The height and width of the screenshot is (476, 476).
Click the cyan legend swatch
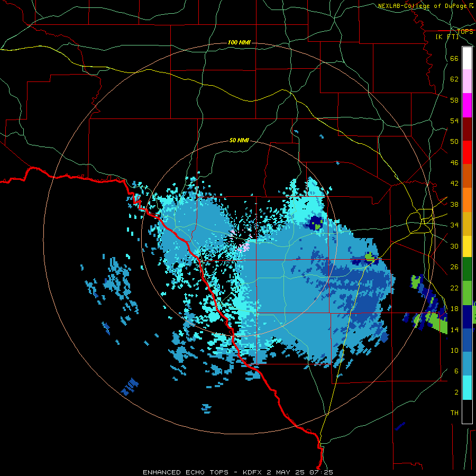[467, 388]
